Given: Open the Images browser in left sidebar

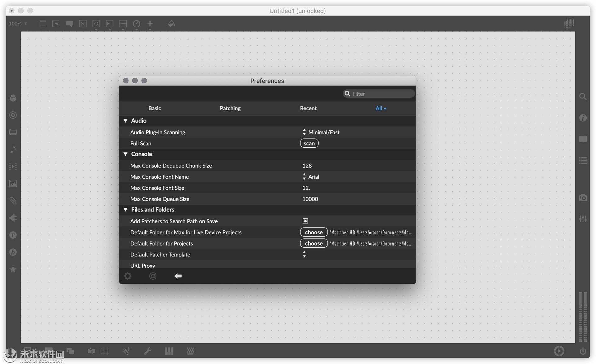Looking at the screenshot, I should pyautogui.click(x=13, y=184).
